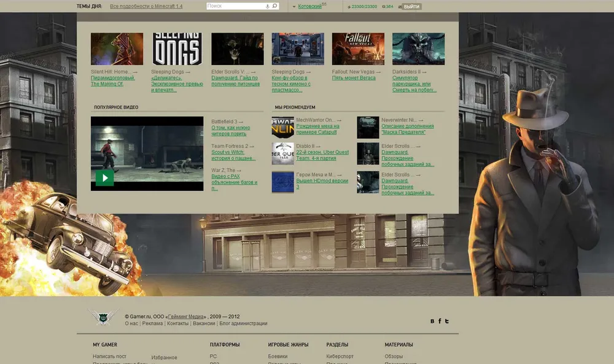Open the Fallout: New Vegas thumbnail
The image size is (614, 364).
click(x=358, y=49)
